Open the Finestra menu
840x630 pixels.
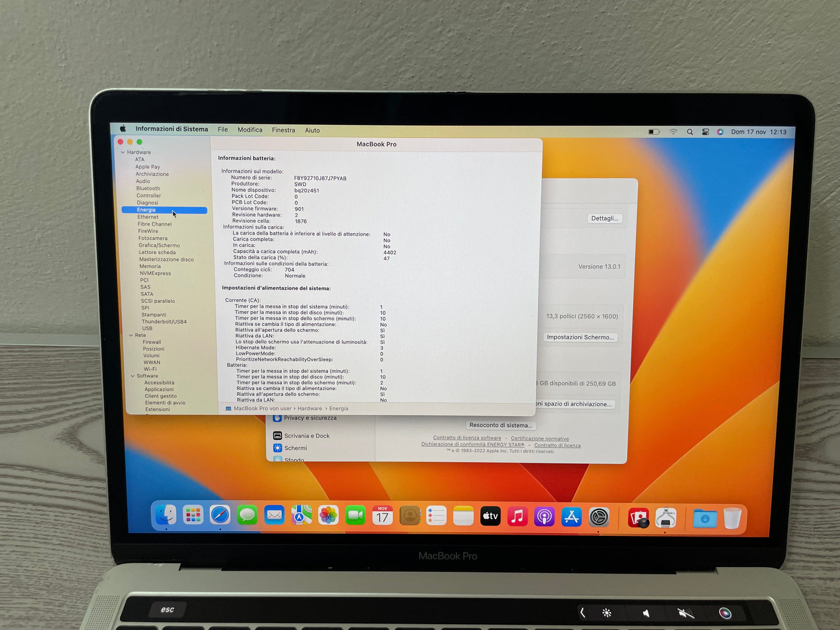(x=284, y=130)
